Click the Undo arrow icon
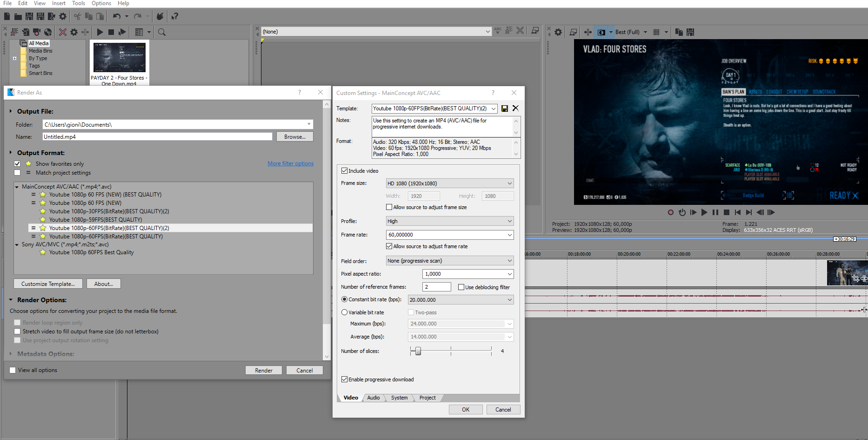Screen dimensions: 868x440 click(x=116, y=16)
